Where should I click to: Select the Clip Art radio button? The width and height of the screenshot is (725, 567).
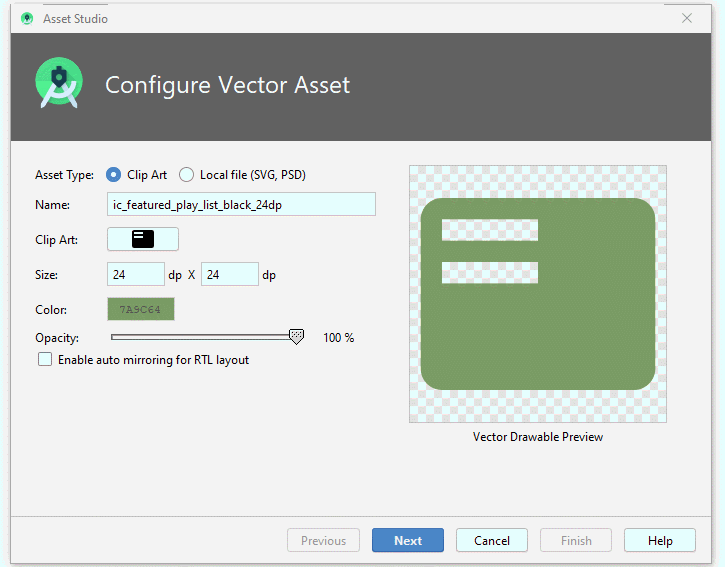click(113, 175)
